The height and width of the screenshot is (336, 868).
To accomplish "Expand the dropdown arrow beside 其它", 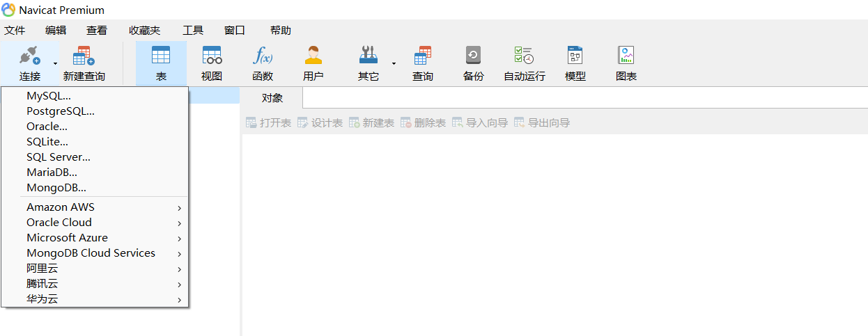I will 394,63.
